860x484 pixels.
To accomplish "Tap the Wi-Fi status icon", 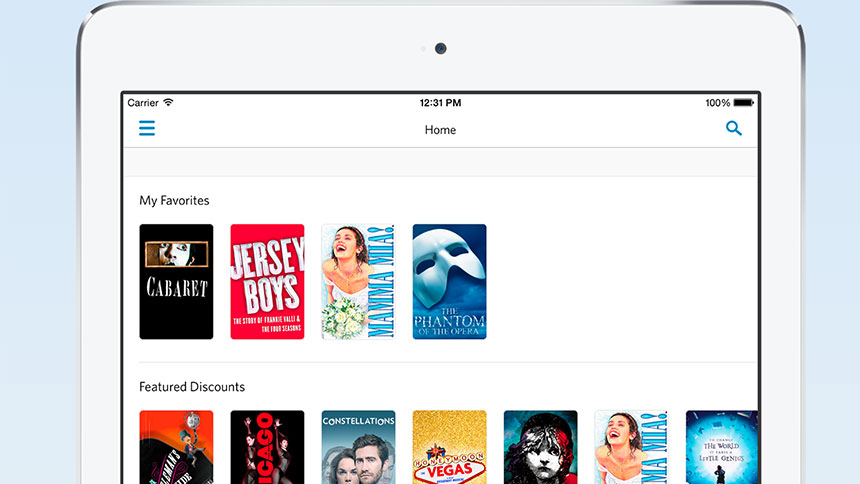I will [x=168, y=103].
